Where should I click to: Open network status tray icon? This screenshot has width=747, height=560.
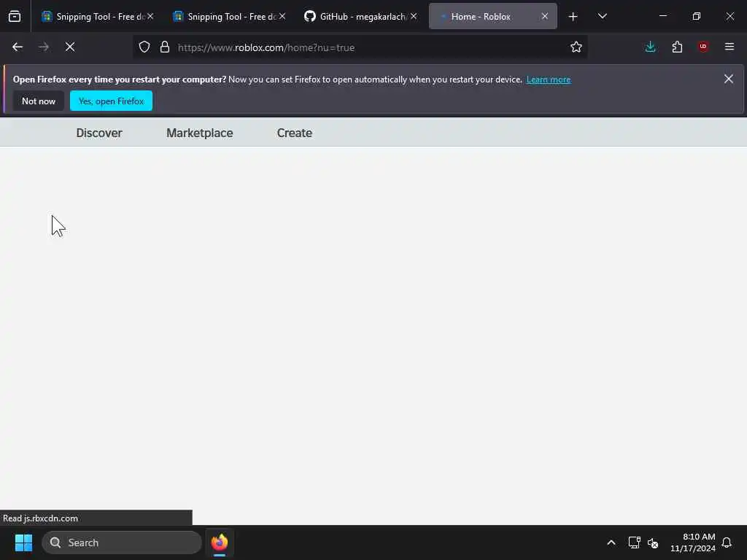[x=634, y=542]
